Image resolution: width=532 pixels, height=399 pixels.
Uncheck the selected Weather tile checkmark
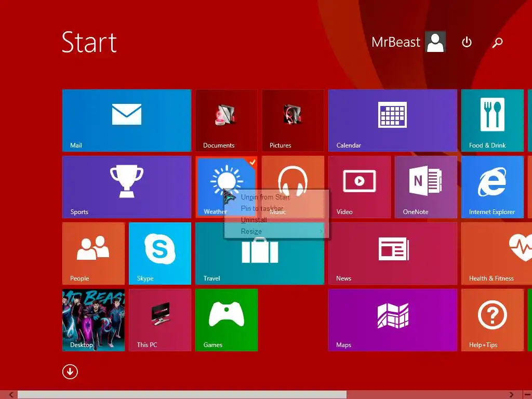coord(252,162)
